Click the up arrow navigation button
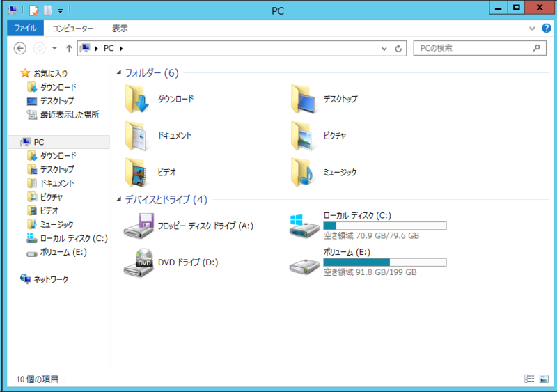The height and width of the screenshot is (392, 557). [69, 49]
